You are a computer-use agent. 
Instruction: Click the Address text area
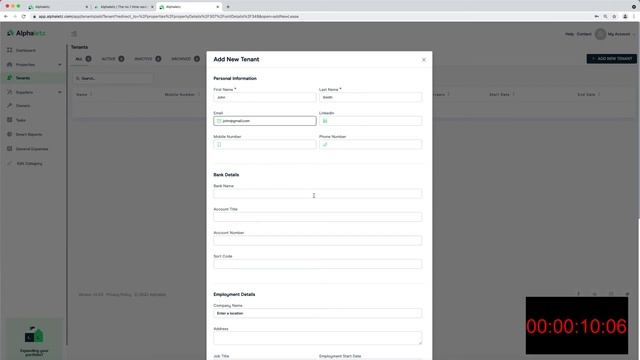point(318,338)
